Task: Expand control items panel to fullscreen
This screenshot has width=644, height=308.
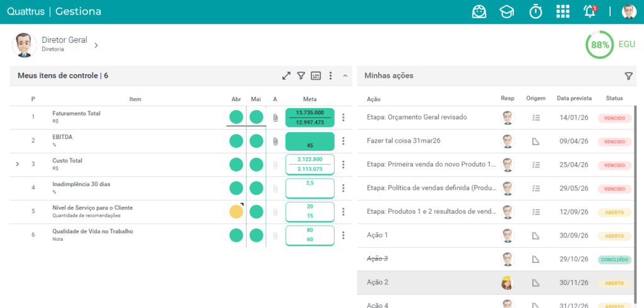Action: (286, 75)
